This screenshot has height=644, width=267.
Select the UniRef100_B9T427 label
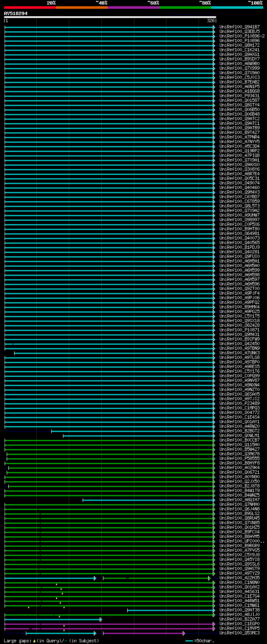coord(239,132)
